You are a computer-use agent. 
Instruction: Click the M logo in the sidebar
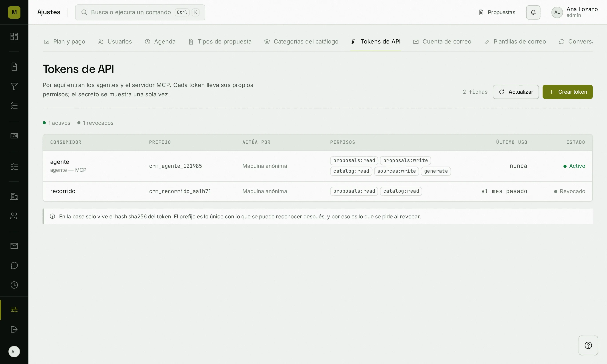[x=14, y=12]
